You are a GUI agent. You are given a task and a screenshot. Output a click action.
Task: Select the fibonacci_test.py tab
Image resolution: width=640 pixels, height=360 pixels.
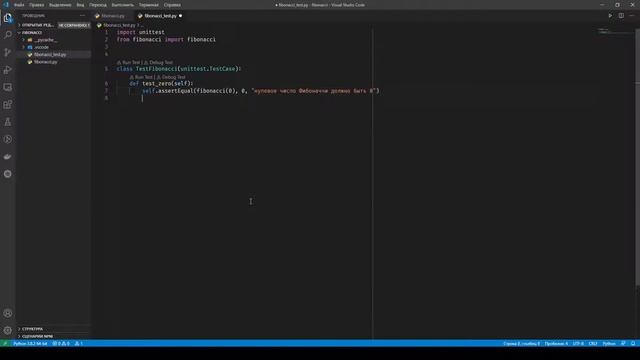pyautogui.click(x=160, y=16)
